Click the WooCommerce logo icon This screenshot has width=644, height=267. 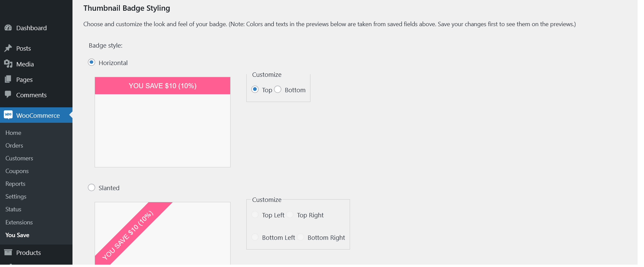point(8,115)
